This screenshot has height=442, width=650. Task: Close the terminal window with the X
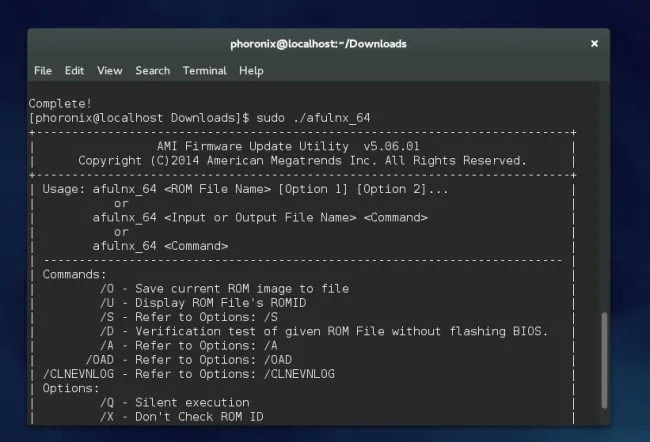(x=594, y=44)
